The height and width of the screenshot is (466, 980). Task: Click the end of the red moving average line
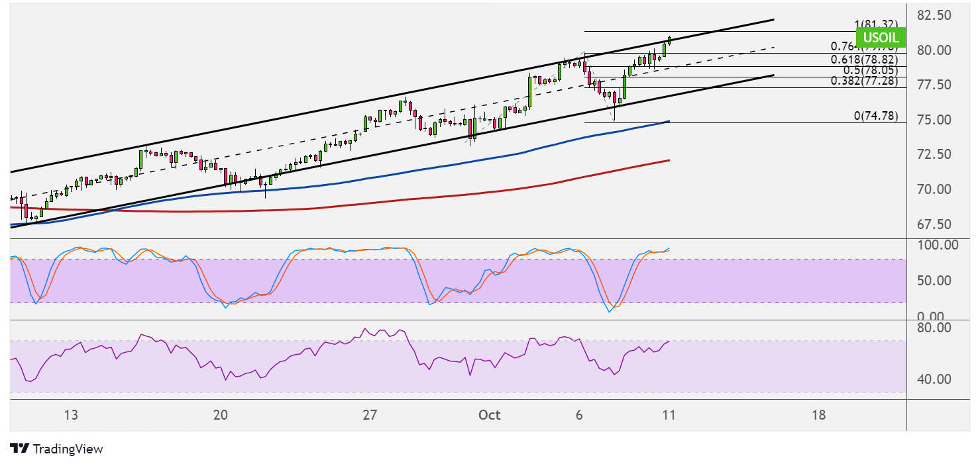click(x=668, y=160)
